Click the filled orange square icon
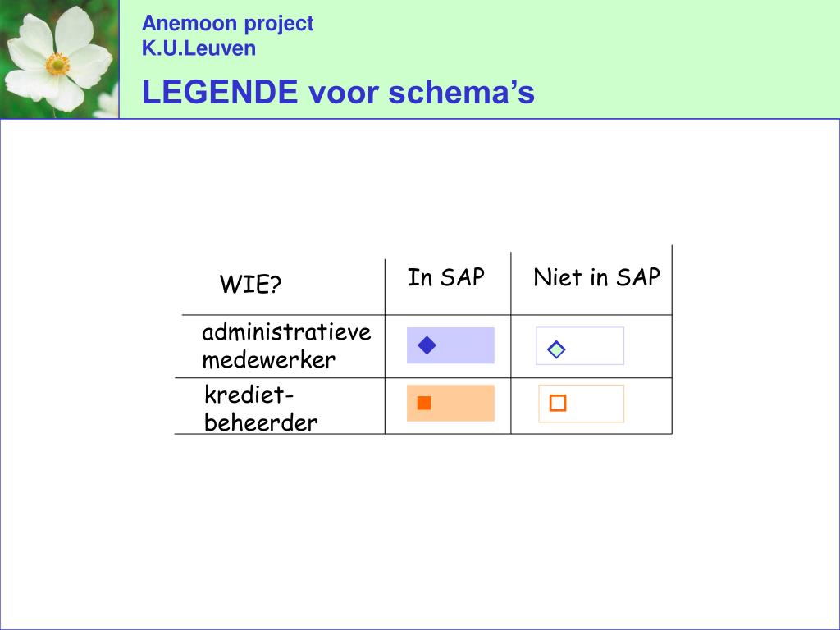 [424, 403]
